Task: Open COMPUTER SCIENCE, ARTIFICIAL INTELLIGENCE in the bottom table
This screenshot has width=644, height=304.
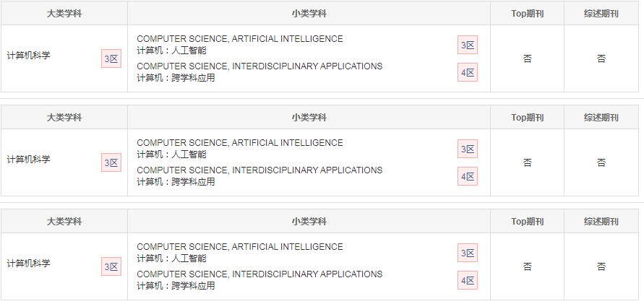Action: pos(240,247)
